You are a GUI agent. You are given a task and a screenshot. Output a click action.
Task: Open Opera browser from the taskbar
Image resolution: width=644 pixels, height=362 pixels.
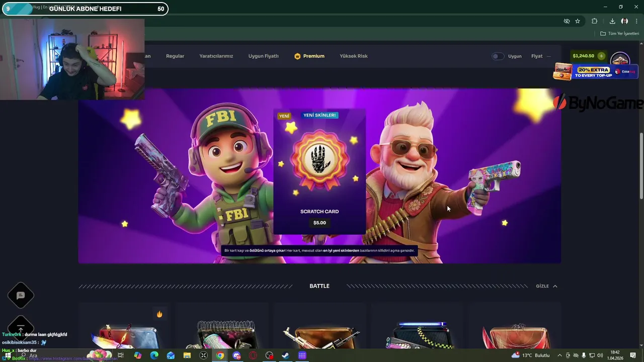(253, 355)
